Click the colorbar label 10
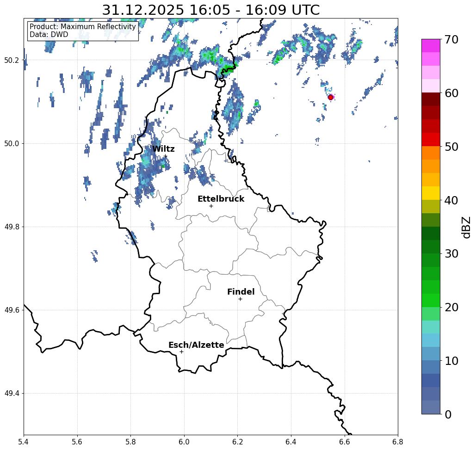This screenshot has width=476, height=450. point(451,361)
